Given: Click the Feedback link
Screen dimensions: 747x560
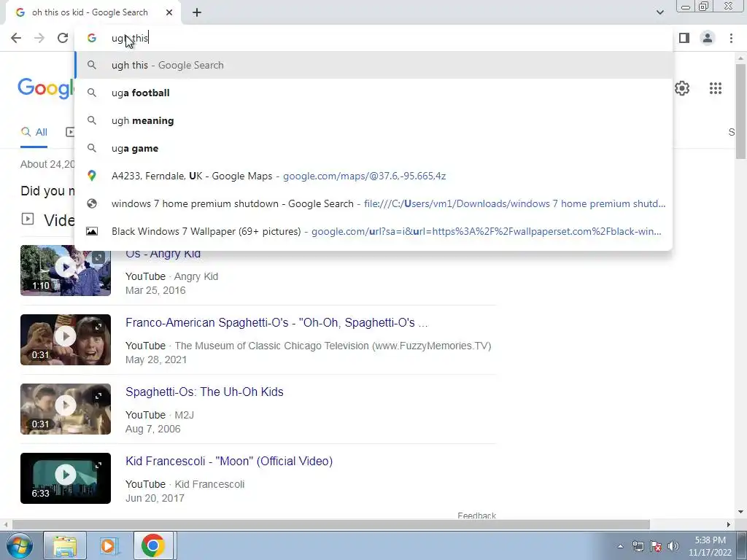Looking at the screenshot, I should pos(476,516).
